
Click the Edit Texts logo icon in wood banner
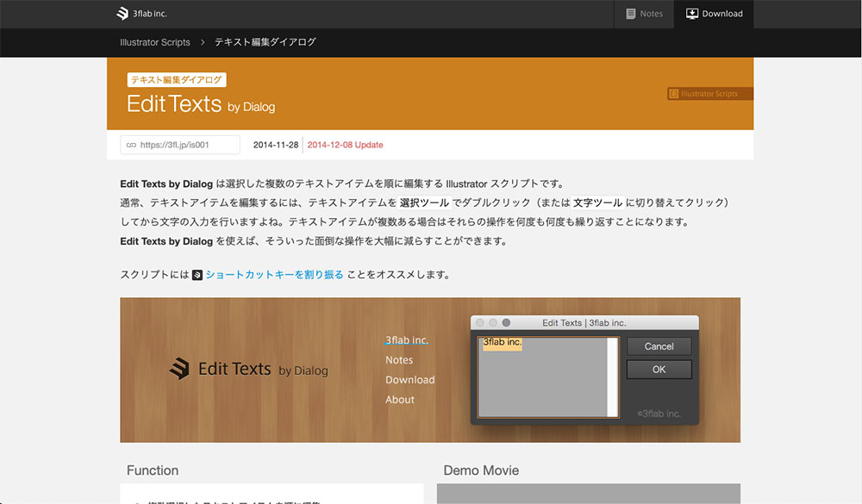coord(179,369)
